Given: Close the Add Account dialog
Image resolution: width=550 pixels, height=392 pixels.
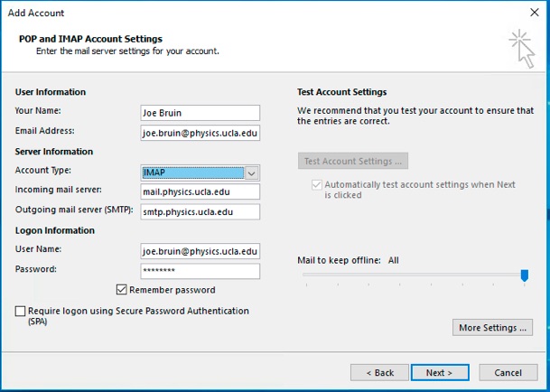Looking at the screenshot, I should 535,13.
